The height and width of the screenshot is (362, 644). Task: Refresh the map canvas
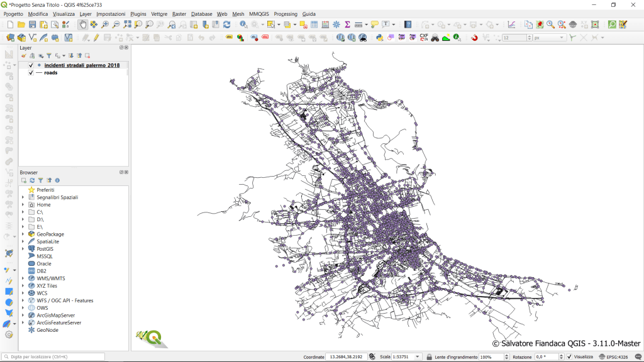click(x=227, y=25)
